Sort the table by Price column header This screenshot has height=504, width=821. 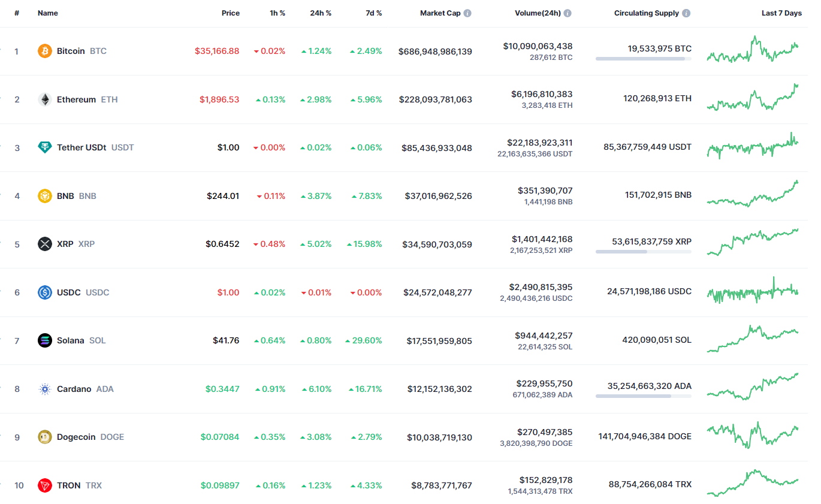pos(230,13)
